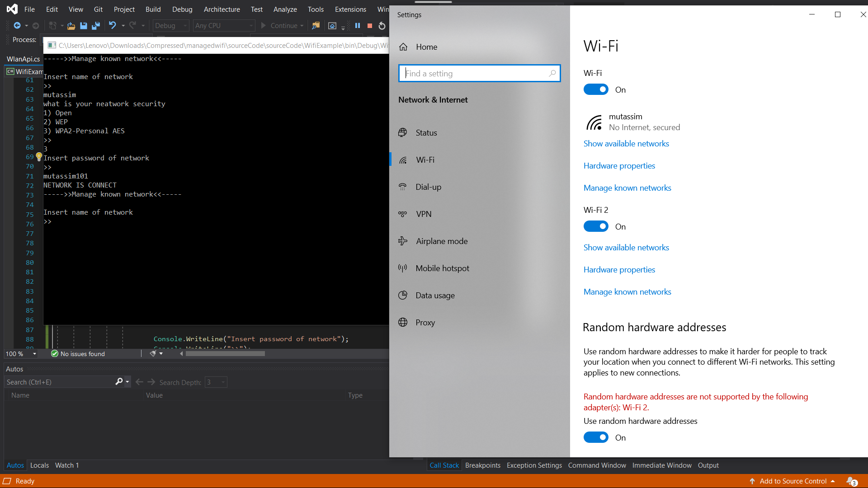Click the notifications icon in status bar
868x488 pixels.
click(x=852, y=481)
